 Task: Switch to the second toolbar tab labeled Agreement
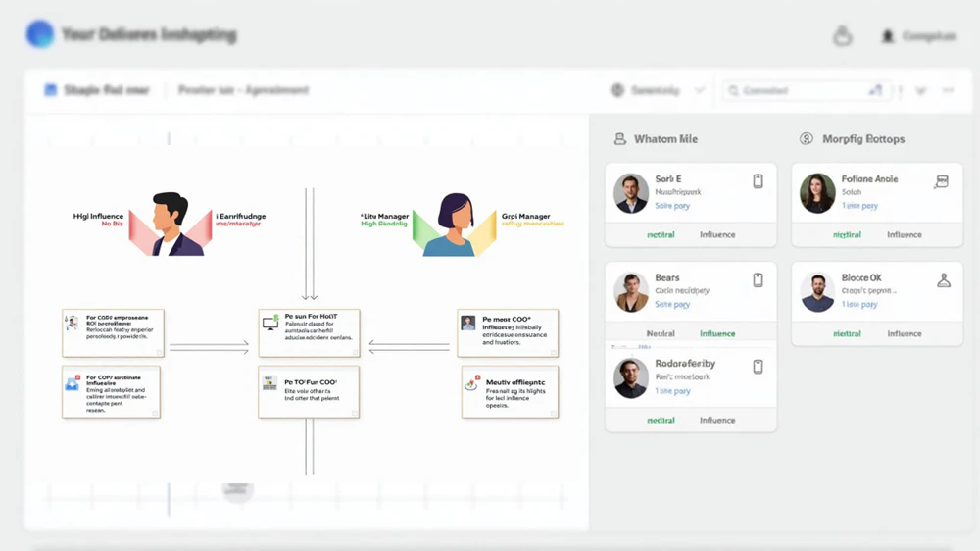pos(243,90)
